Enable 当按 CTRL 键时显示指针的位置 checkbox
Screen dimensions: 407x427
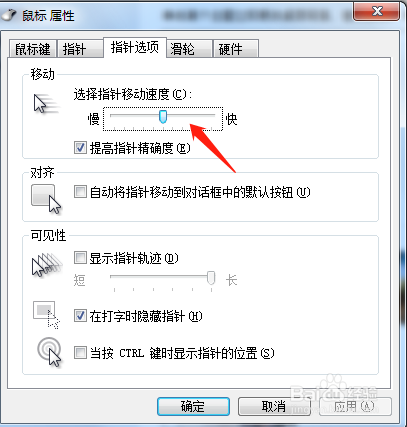pos(80,352)
